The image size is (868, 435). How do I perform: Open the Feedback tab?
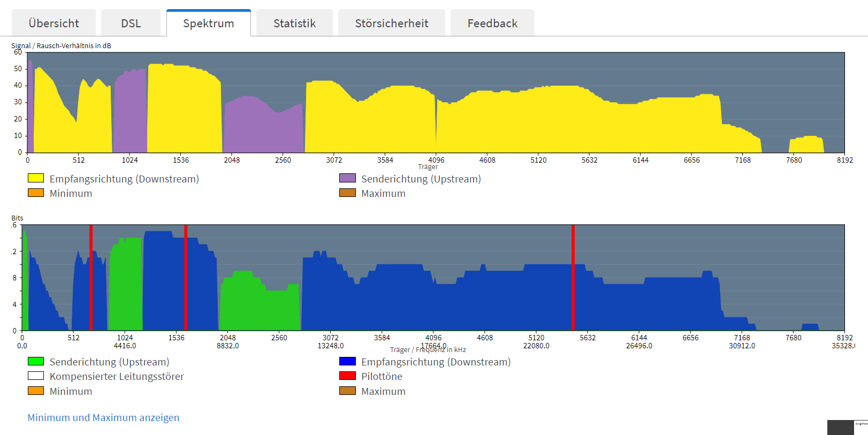pyautogui.click(x=492, y=23)
